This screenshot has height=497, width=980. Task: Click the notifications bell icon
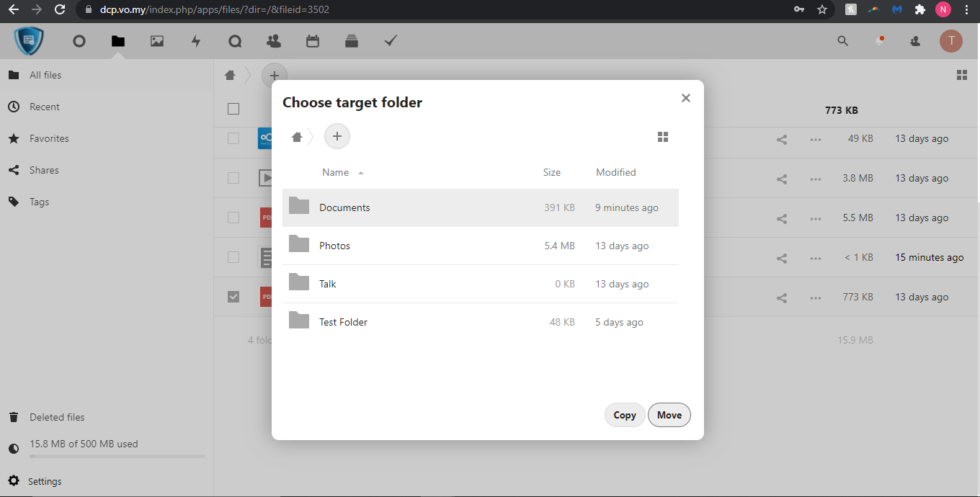(880, 41)
